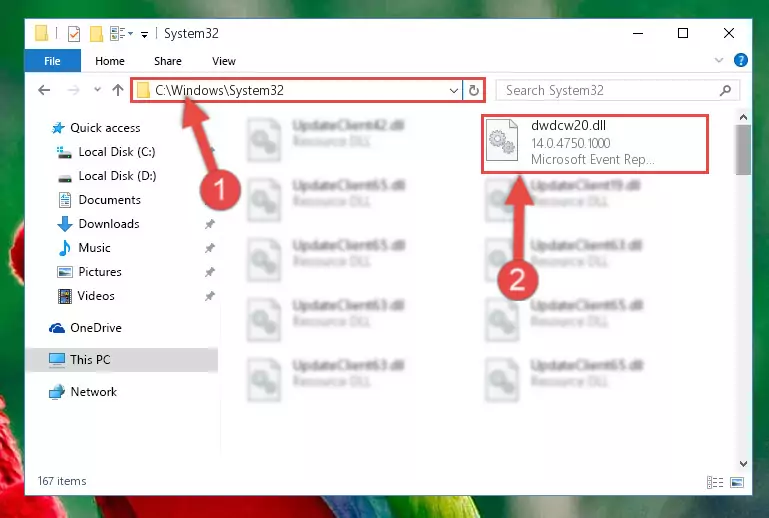The image size is (769, 518).
Task: Switch to Large icons view icon
Action: [737, 483]
